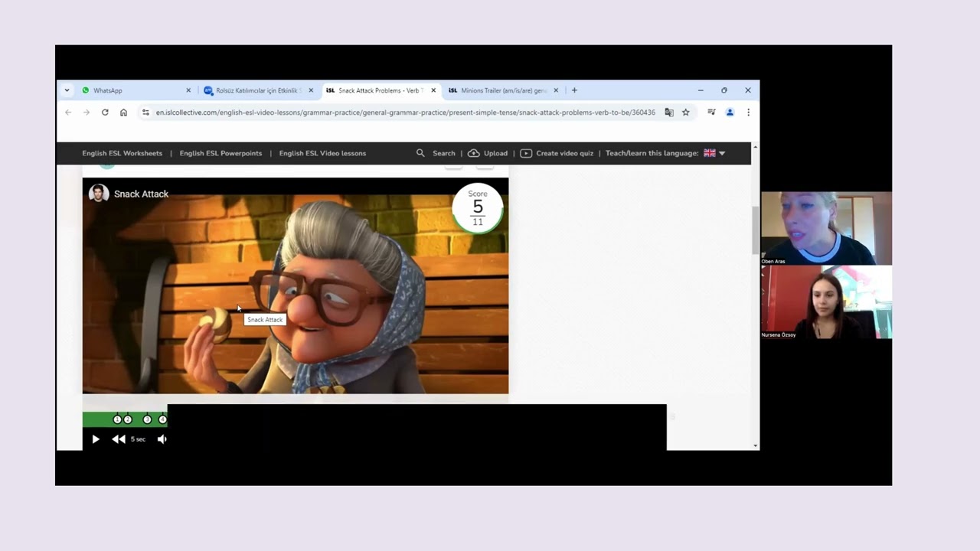This screenshot has height=551, width=980.
Task: Click the author avatar beside Snack Attack
Action: (x=99, y=194)
